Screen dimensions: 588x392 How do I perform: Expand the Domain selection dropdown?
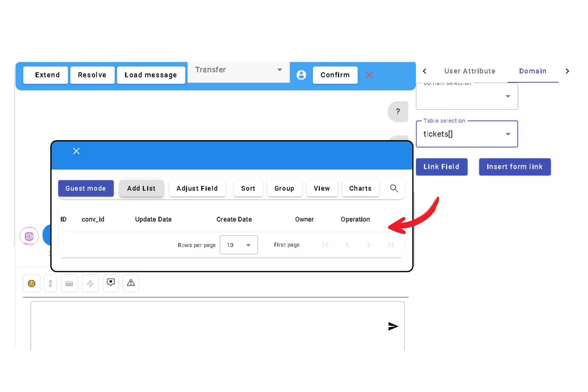467,96
